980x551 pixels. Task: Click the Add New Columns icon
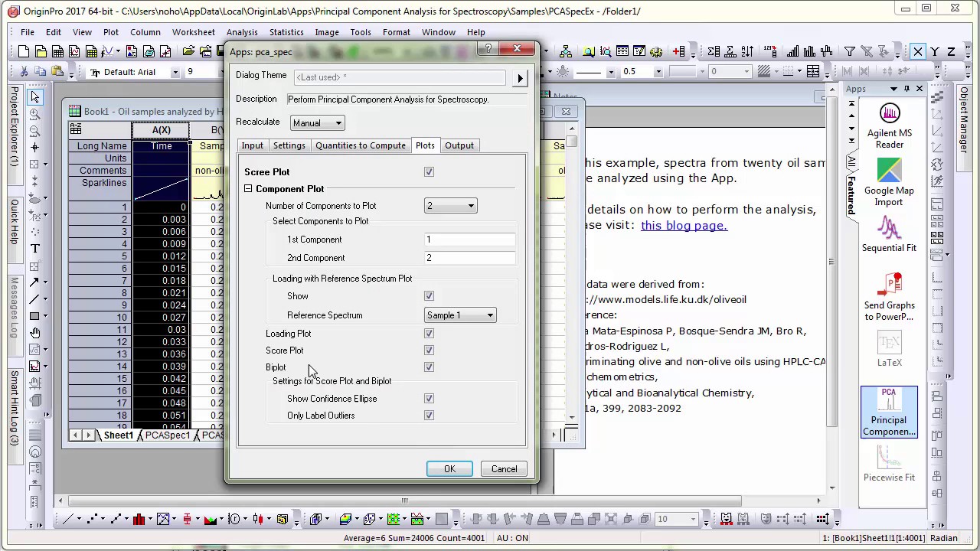coord(678,52)
